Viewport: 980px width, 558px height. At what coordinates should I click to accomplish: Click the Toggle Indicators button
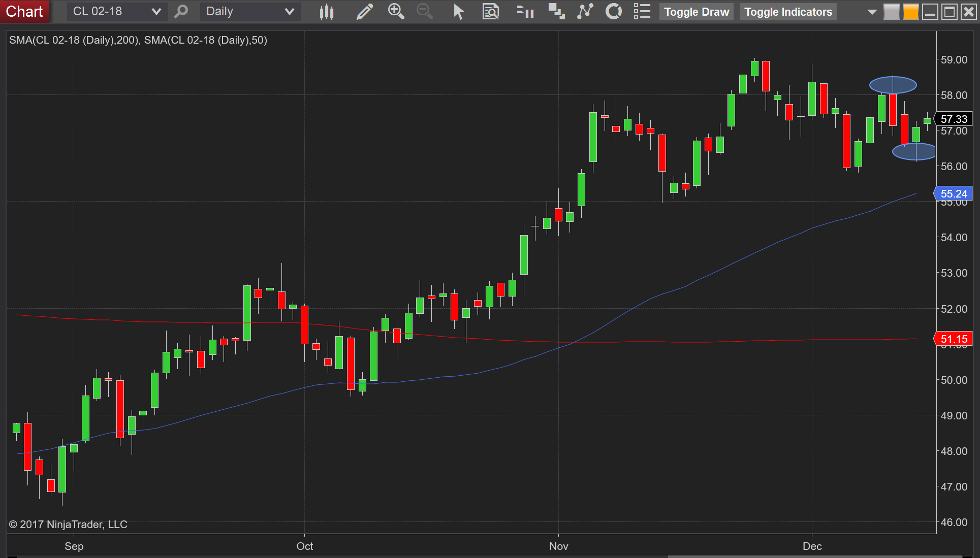pos(788,12)
